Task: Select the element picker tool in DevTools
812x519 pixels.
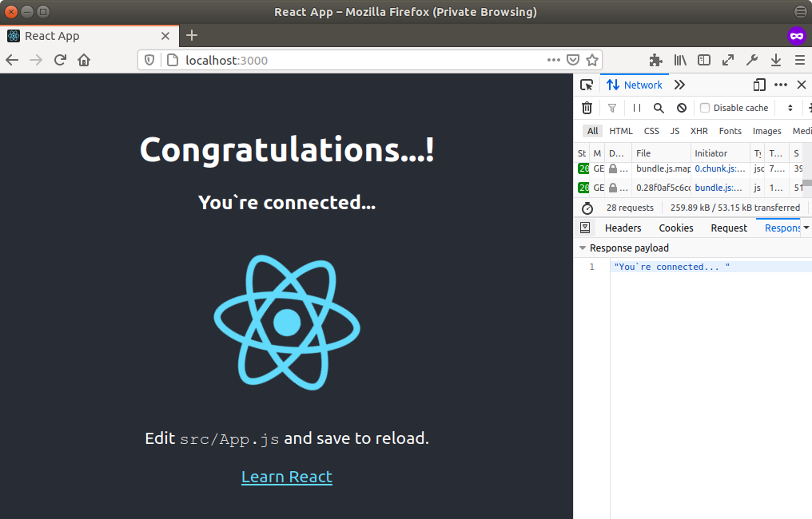Action: point(586,85)
